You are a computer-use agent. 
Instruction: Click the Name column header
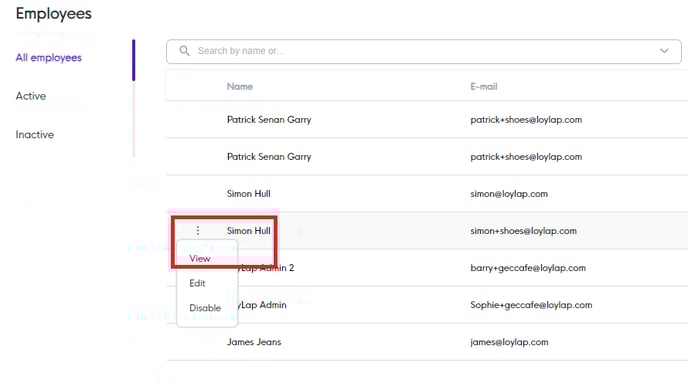(240, 86)
